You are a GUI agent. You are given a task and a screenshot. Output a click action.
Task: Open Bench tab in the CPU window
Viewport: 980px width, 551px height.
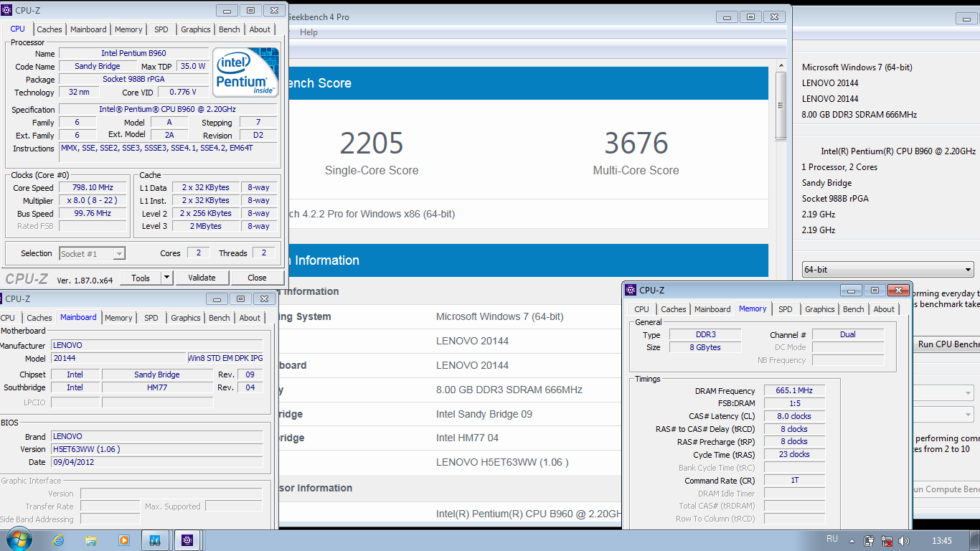pos(230,29)
